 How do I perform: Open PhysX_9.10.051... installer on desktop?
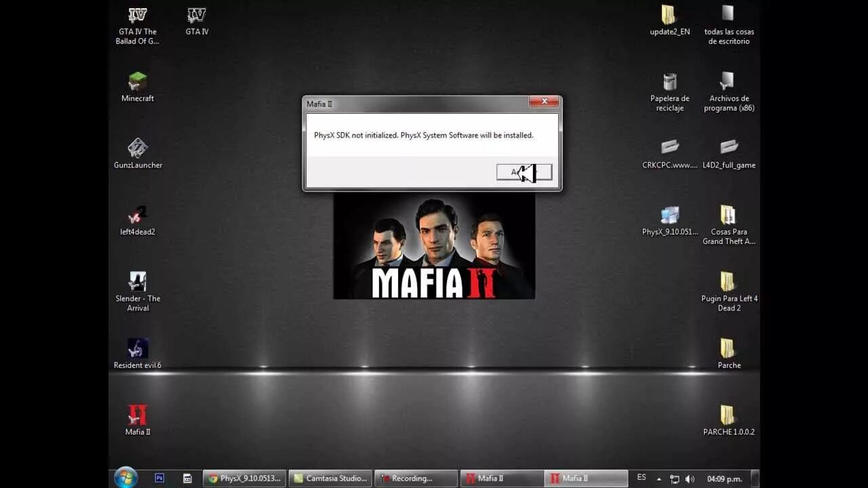click(x=669, y=221)
